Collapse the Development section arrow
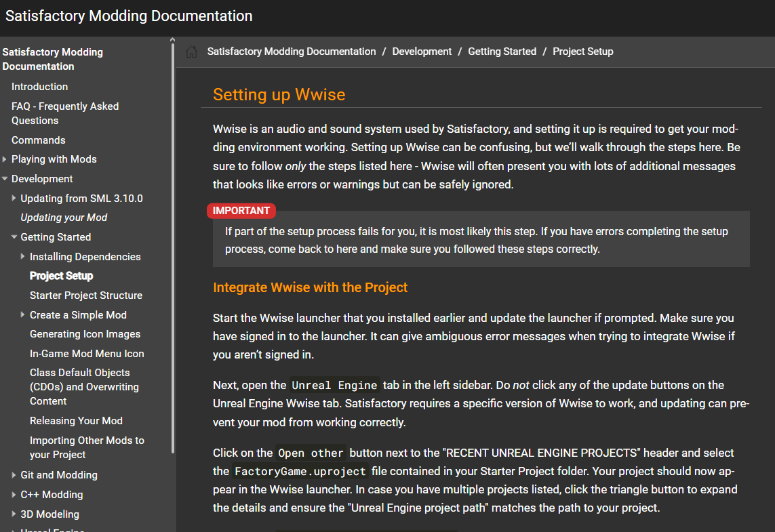Screen dimensions: 775x532 [x=5, y=179]
